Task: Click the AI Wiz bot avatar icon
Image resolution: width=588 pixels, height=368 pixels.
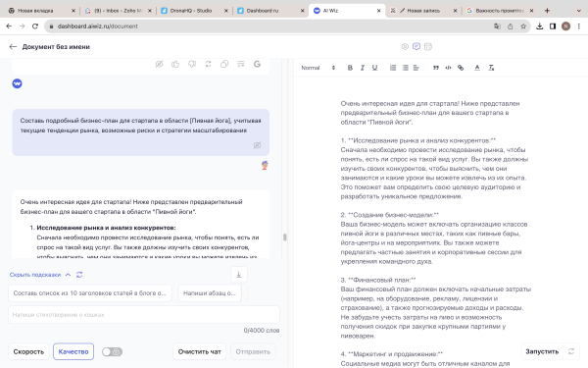Action: point(17,83)
